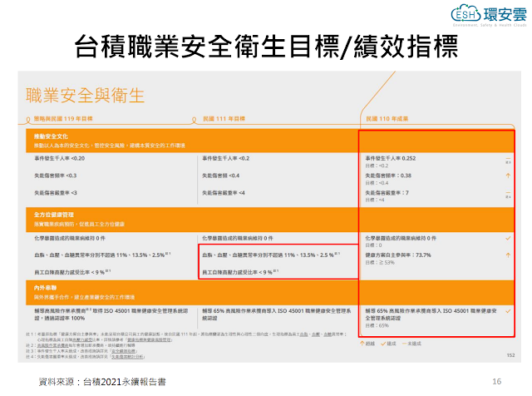Click the checkmark beside the ISO 45001 65% result
This screenshot has width=532, height=396.
coord(508,311)
